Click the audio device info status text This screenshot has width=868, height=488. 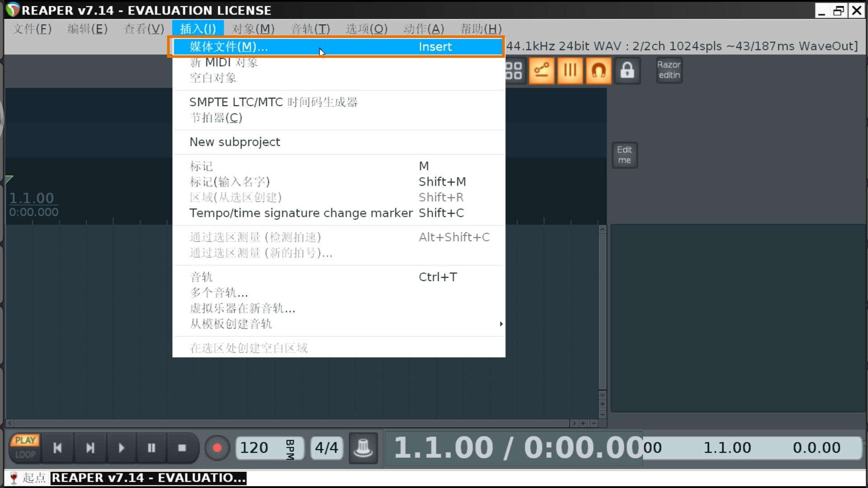coord(682,46)
